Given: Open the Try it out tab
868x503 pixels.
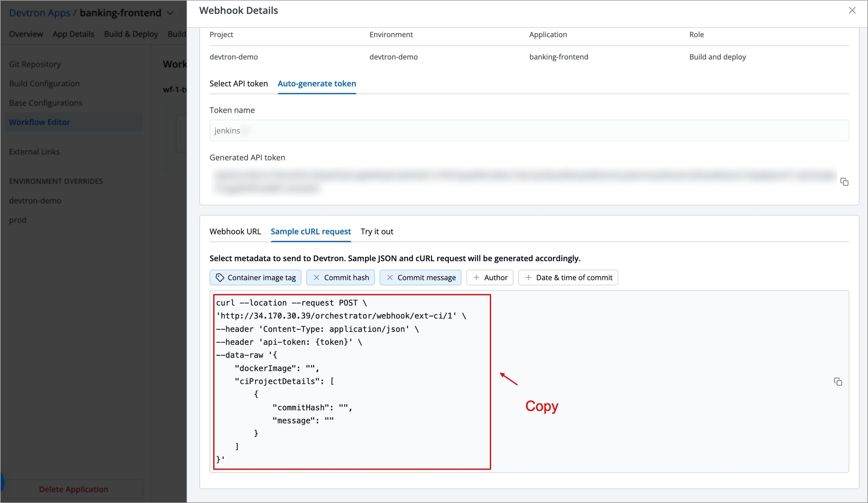Looking at the screenshot, I should (377, 232).
